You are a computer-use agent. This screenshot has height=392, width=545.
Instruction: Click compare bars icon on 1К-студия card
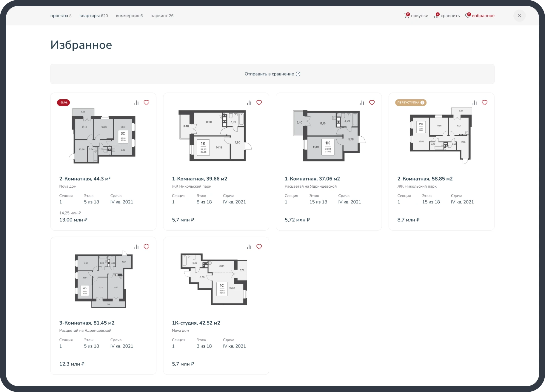249,247
